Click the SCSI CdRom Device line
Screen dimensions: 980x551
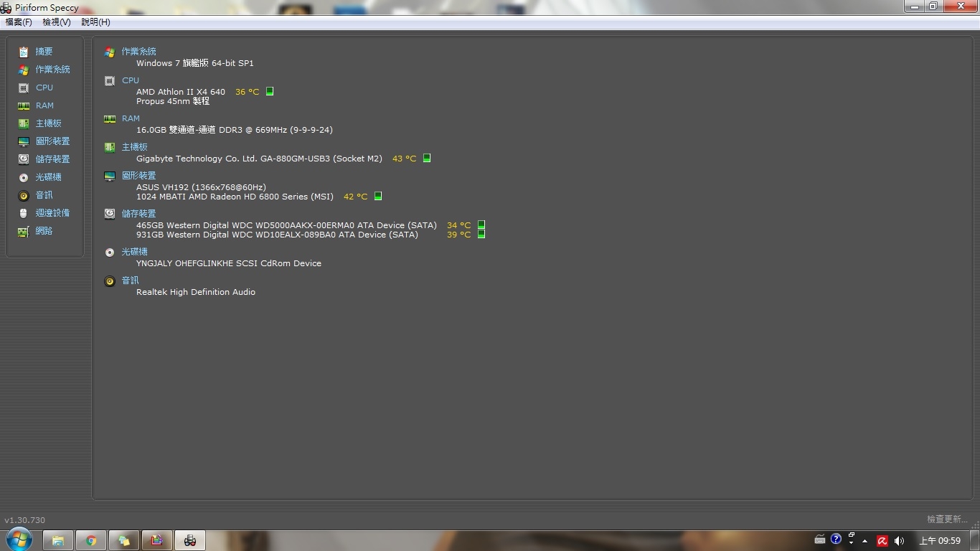coord(229,263)
